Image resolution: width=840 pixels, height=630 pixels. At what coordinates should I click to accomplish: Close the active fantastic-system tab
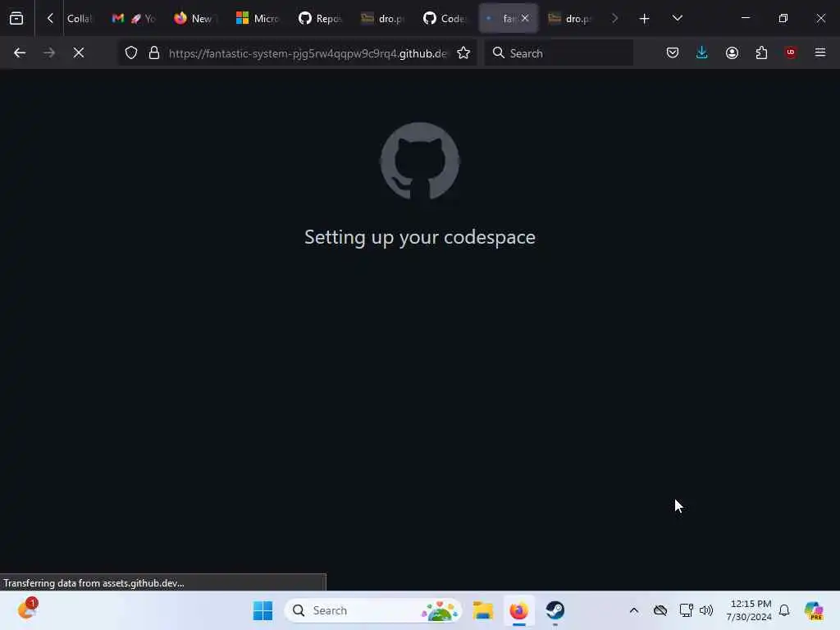[525, 18]
